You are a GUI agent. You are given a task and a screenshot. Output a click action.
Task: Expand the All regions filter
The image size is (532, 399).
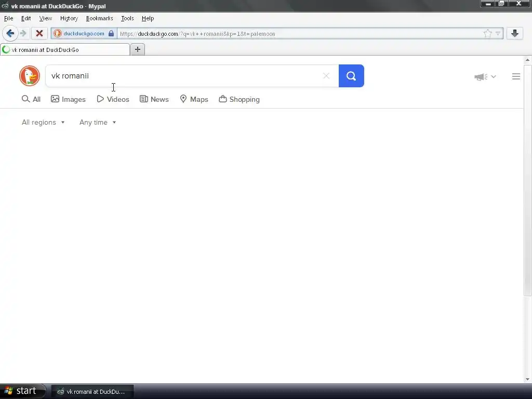point(43,122)
